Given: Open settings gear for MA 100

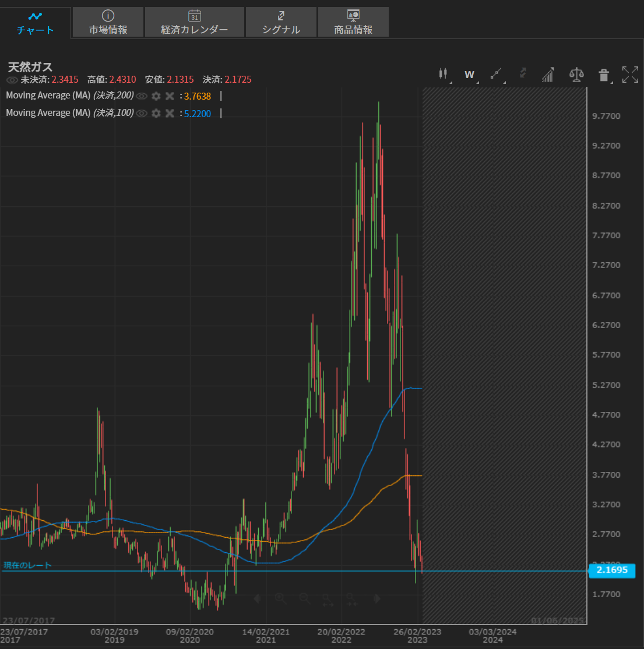Looking at the screenshot, I should tap(156, 114).
